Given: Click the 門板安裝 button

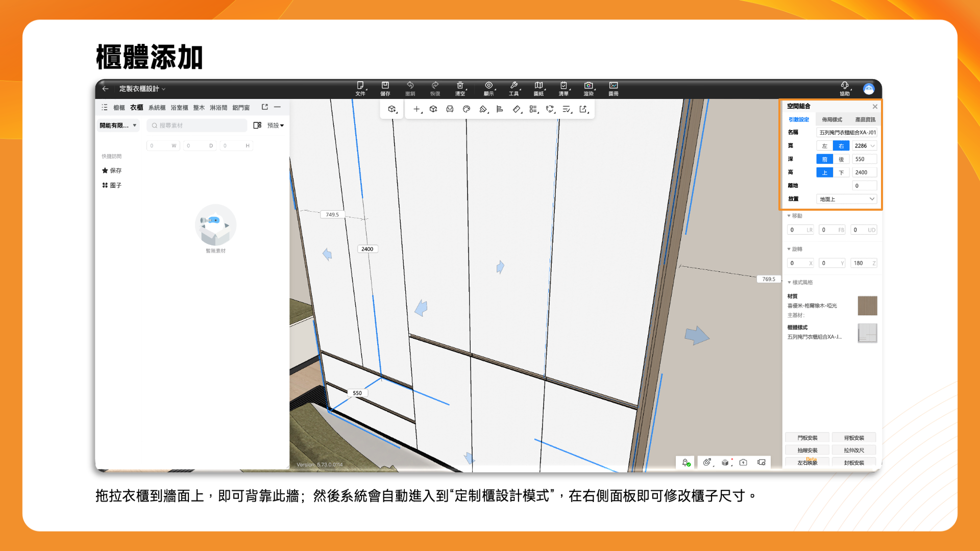Looking at the screenshot, I should click(807, 438).
